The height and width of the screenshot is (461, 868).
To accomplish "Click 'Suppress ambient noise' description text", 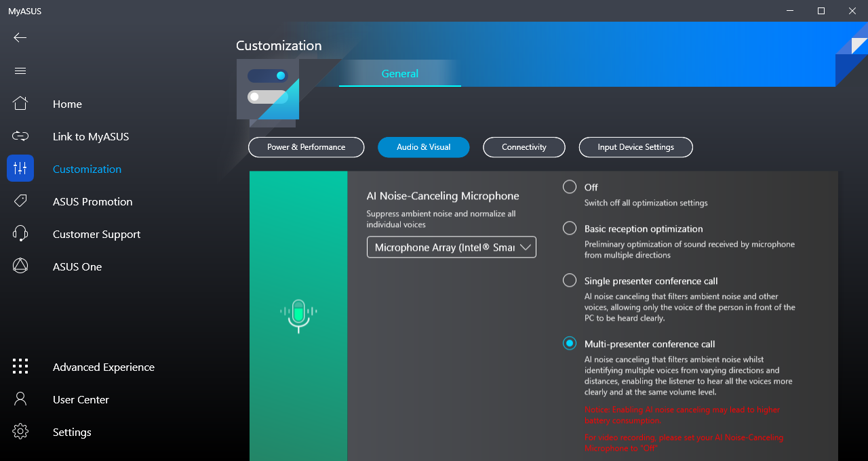I will (441, 219).
